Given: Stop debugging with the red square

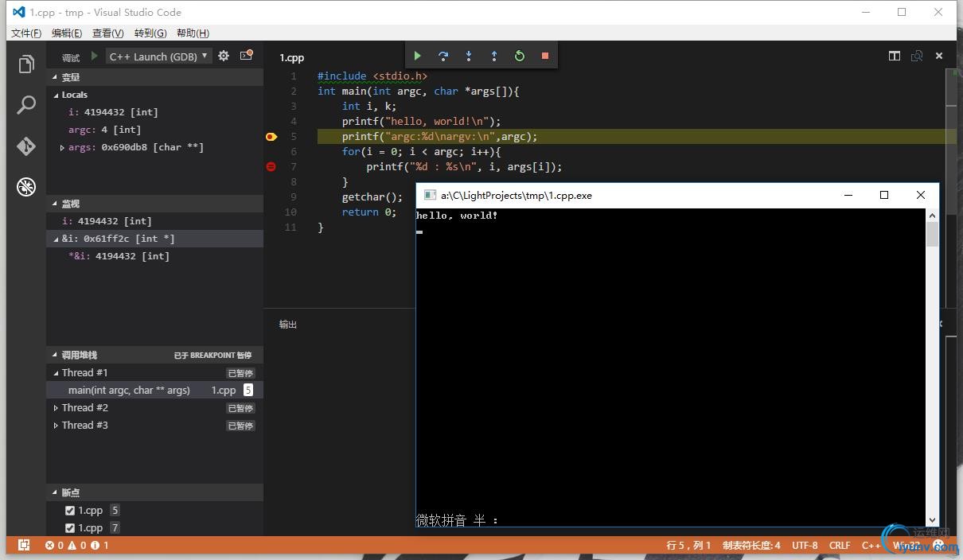Looking at the screenshot, I should coord(545,56).
